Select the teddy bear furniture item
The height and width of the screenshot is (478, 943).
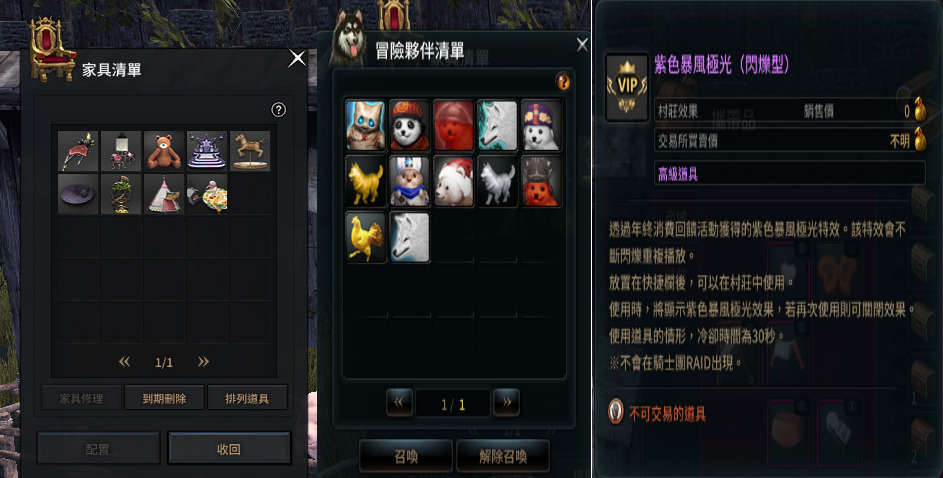[164, 151]
